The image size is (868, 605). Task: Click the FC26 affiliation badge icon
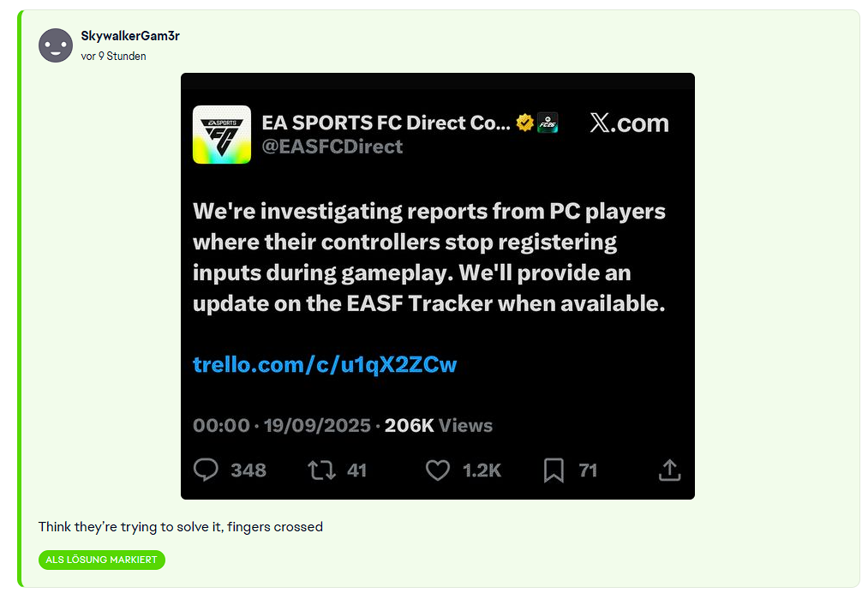pos(548,123)
